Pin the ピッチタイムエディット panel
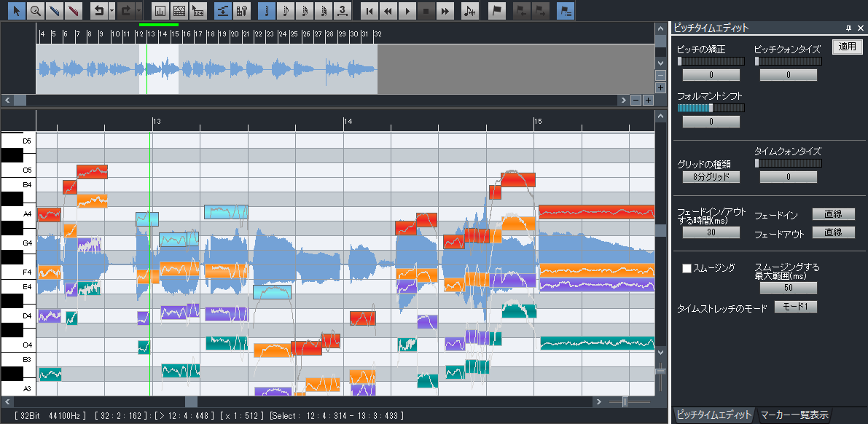The height and width of the screenshot is (424, 868). point(848,28)
